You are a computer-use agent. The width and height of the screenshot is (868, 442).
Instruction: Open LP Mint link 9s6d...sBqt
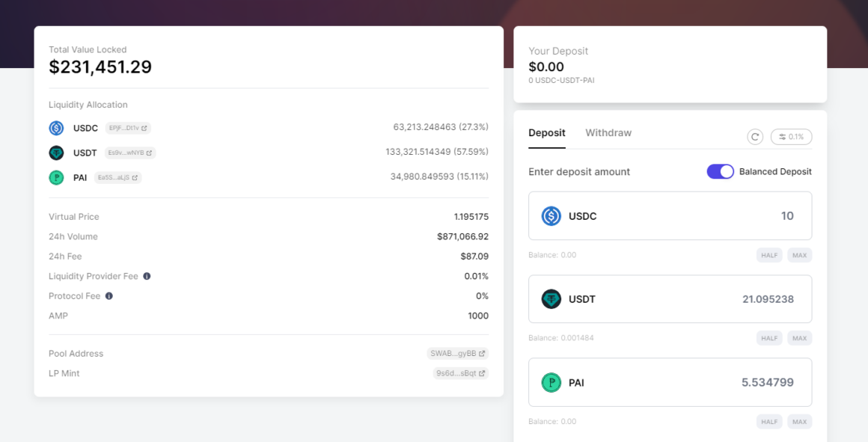pyautogui.click(x=460, y=372)
